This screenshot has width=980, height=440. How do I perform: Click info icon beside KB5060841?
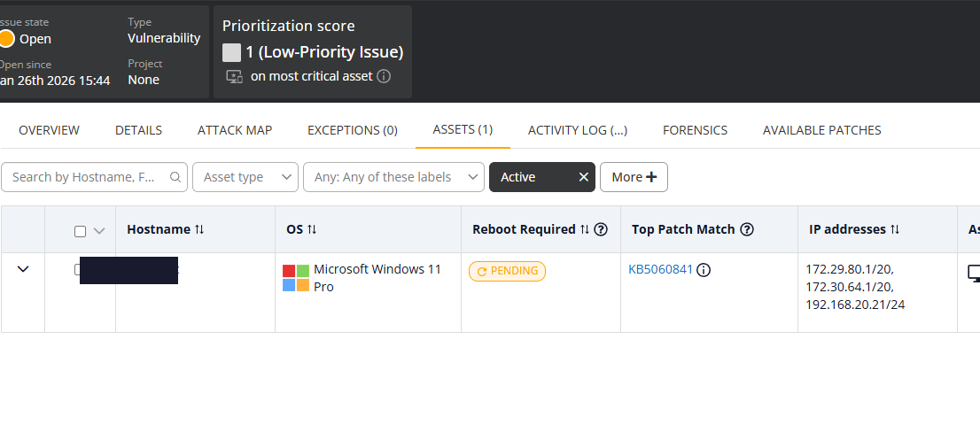coord(704,270)
